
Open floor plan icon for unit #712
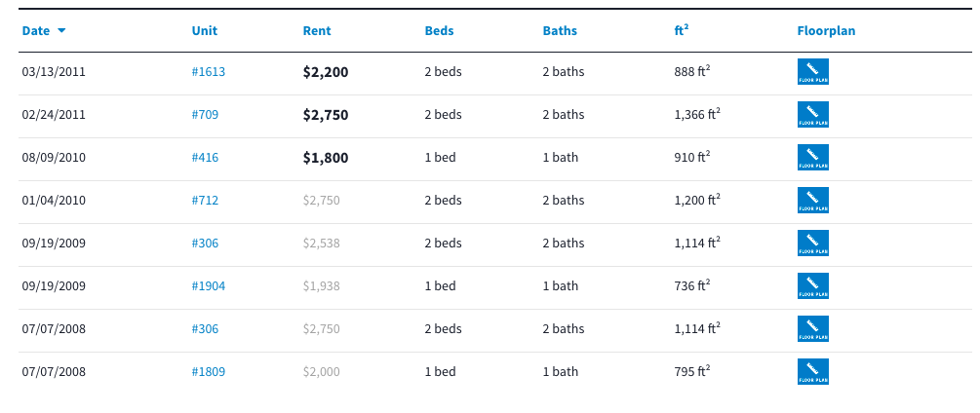pos(812,201)
